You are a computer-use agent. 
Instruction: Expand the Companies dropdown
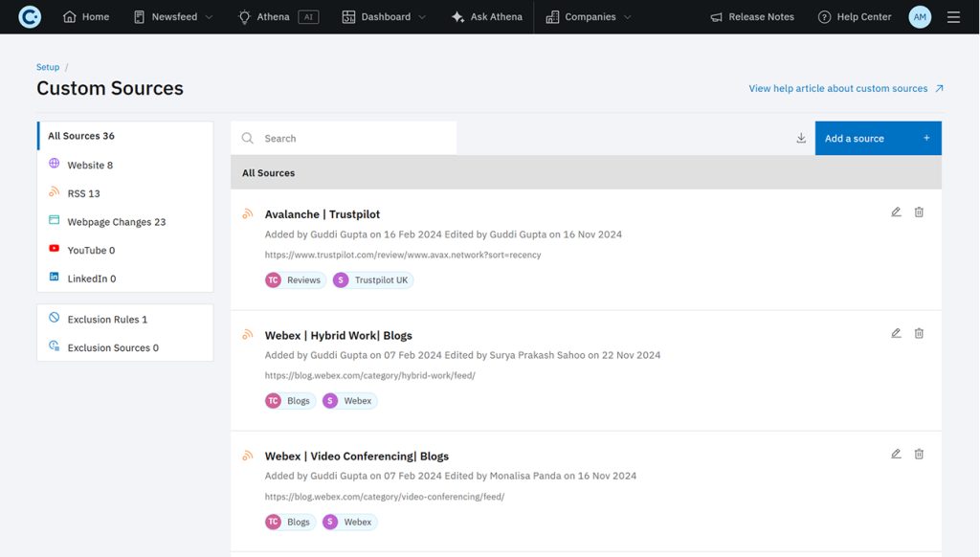pyautogui.click(x=587, y=16)
